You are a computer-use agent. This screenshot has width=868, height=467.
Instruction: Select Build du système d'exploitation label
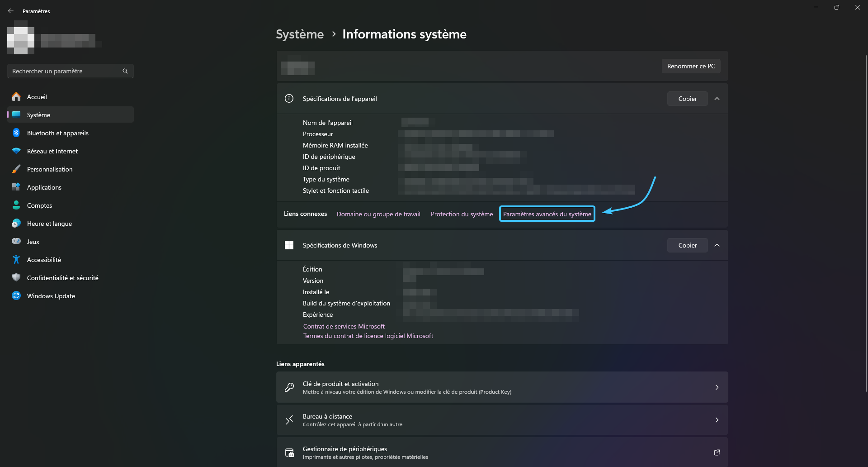(x=346, y=303)
